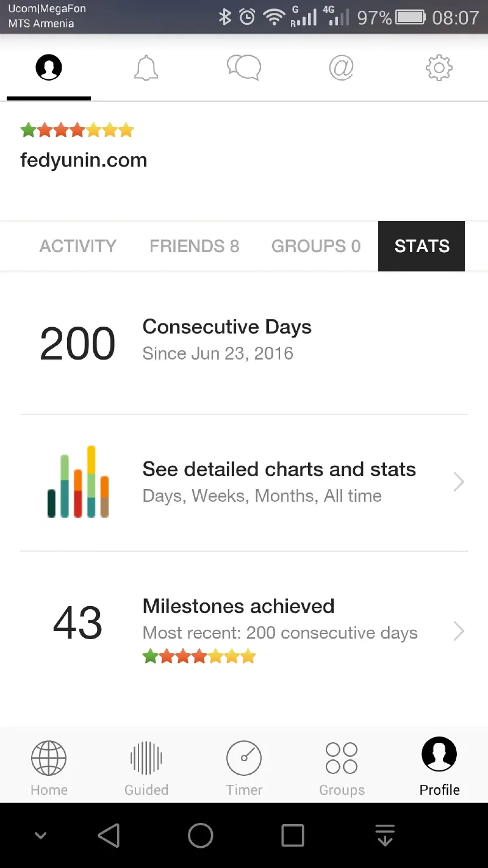
Task: Switch to the FRIENDS 8 tab
Action: (x=194, y=246)
